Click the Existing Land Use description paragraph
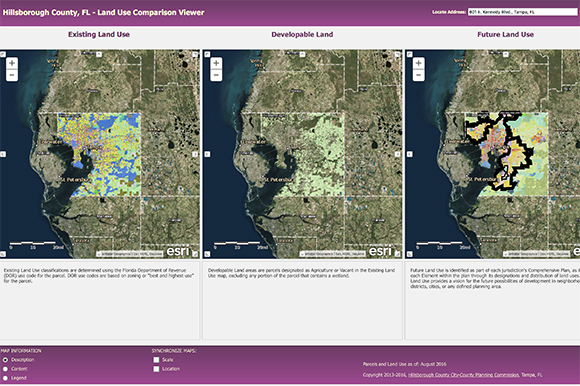This screenshot has height=386, width=580. [99, 276]
